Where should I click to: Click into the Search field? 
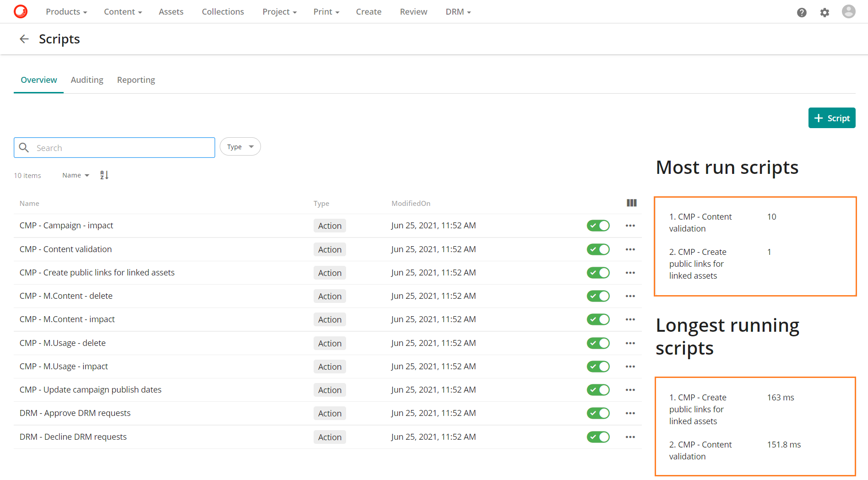(114, 148)
